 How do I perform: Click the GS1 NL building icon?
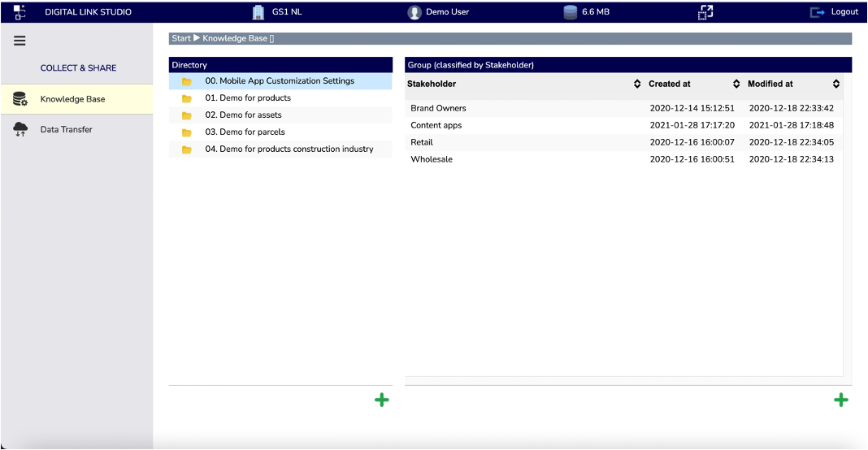[258, 12]
